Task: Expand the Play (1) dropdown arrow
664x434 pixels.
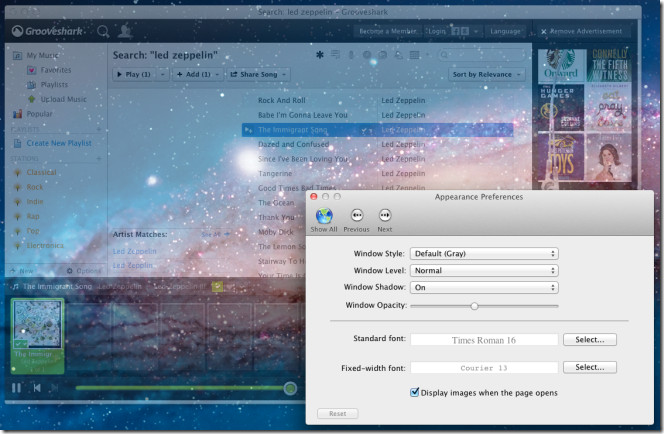Action: tap(163, 75)
